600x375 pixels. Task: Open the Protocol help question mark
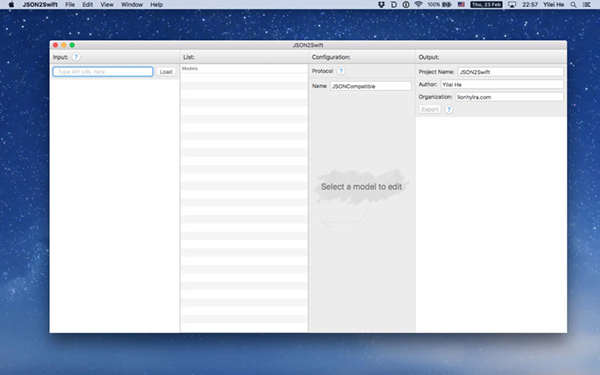[341, 71]
